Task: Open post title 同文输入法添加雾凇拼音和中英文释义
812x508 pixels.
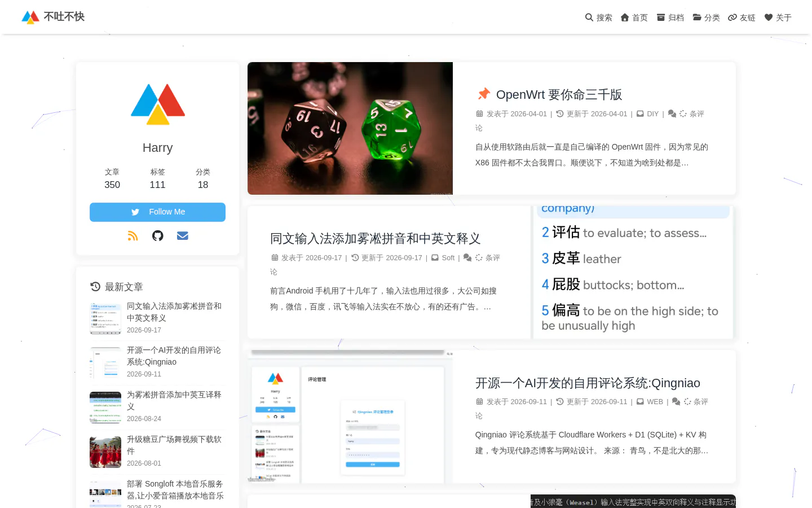Action: (376, 239)
